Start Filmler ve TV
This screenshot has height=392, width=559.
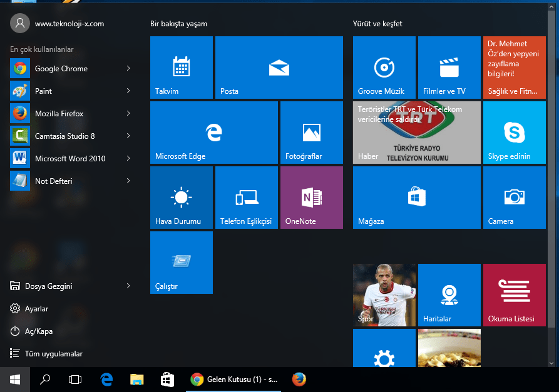[449, 68]
